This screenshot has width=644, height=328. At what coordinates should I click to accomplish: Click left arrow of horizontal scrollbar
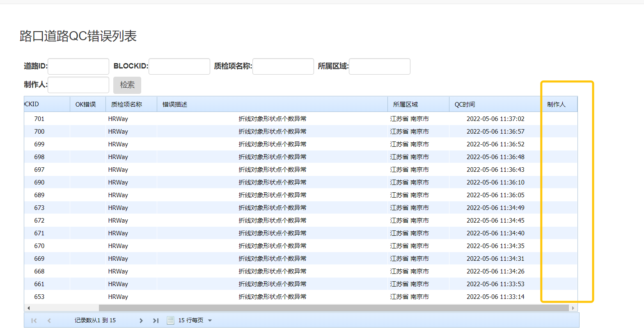pos(28,308)
